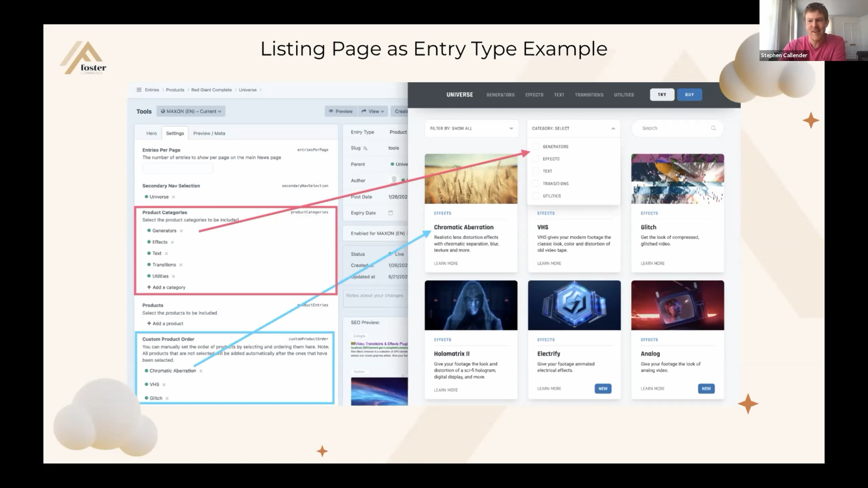The image size is (868, 488).
Task: Open the Glitch product thumbnail
Action: (x=678, y=179)
